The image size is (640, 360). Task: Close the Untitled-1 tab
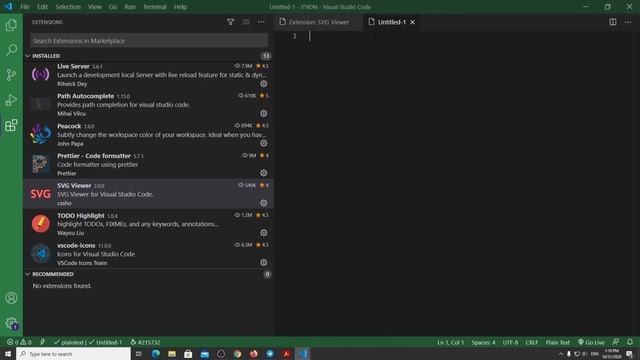tap(412, 22)
